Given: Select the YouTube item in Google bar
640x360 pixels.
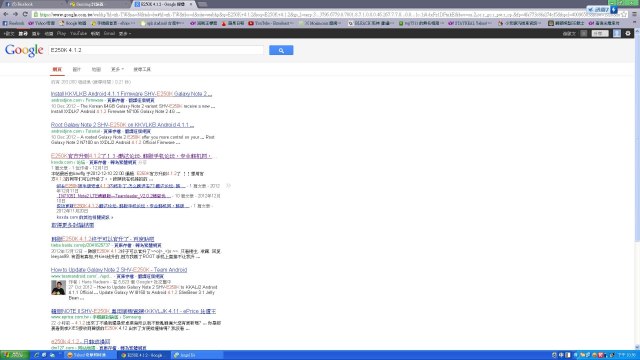Looking at the screenshot, I should click(78, 33).
